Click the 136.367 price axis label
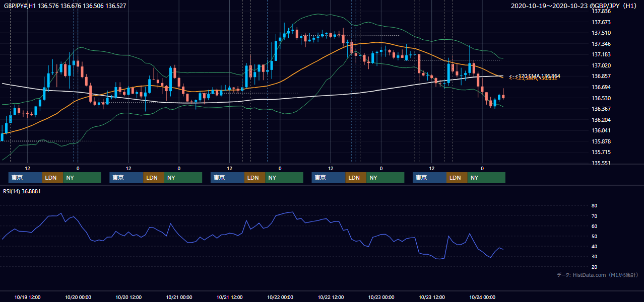The width and height of the screenshot is (644, 302). 601,109
